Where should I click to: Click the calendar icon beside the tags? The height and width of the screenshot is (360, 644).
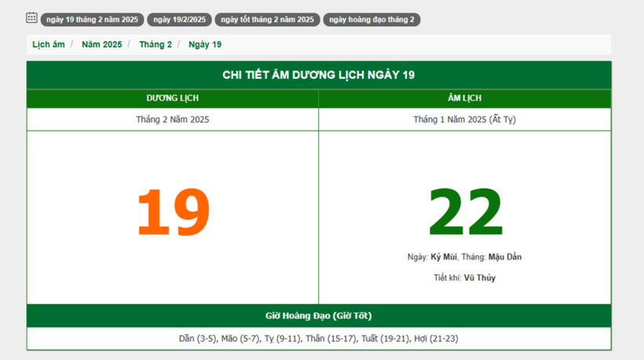click(x=31, y=17)
